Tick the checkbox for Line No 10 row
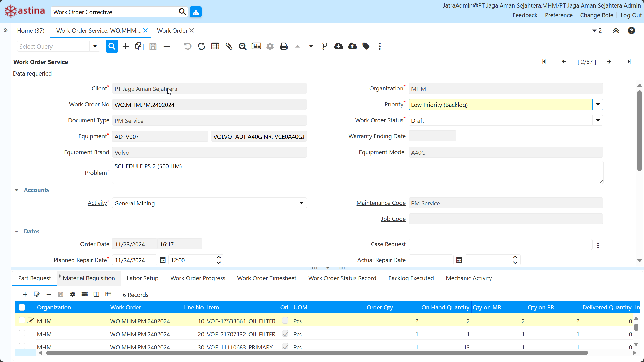The width and height of the screenshot is (644, 362). click(22, 320)
